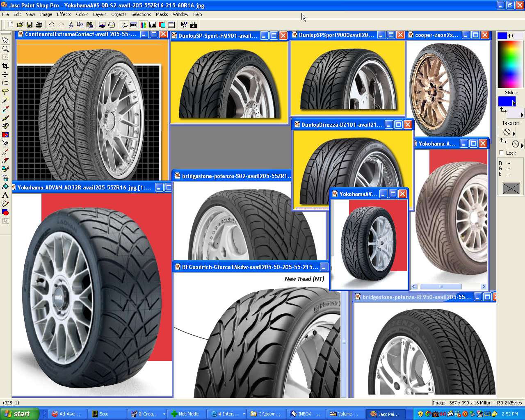Click the Full Screen Preview monitor icon
This screenshot has width=525, height=420.
102,25
